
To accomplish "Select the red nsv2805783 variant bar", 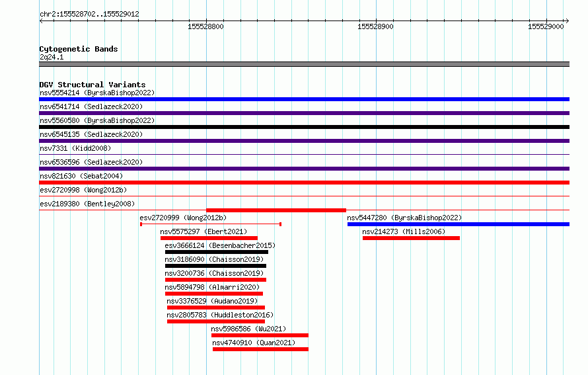I will 216,321.
